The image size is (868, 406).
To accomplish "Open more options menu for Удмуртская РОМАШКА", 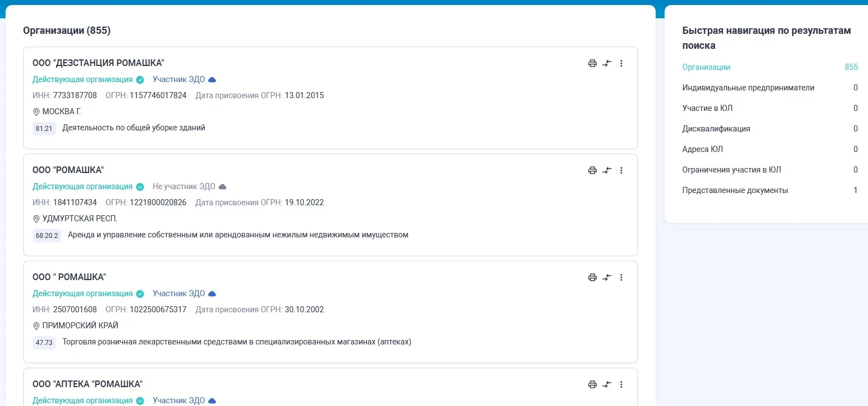I will (621, 170).
